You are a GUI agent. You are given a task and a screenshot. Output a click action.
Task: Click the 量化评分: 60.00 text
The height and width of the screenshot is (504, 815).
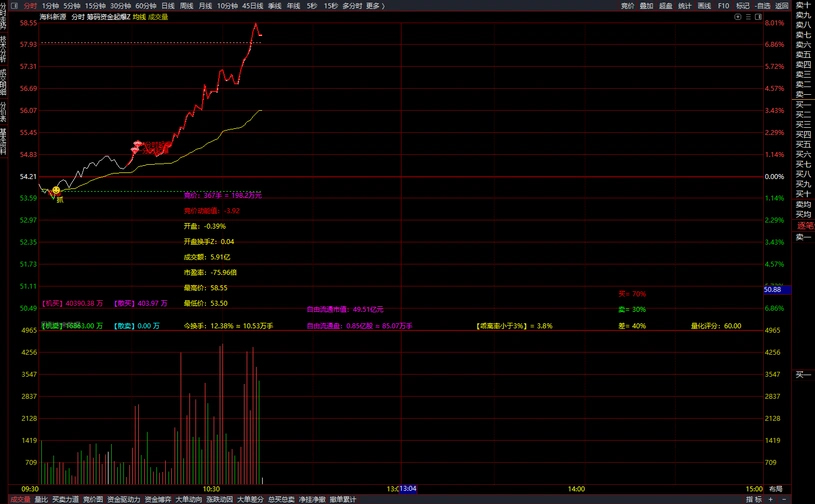(x=716, y=326)
